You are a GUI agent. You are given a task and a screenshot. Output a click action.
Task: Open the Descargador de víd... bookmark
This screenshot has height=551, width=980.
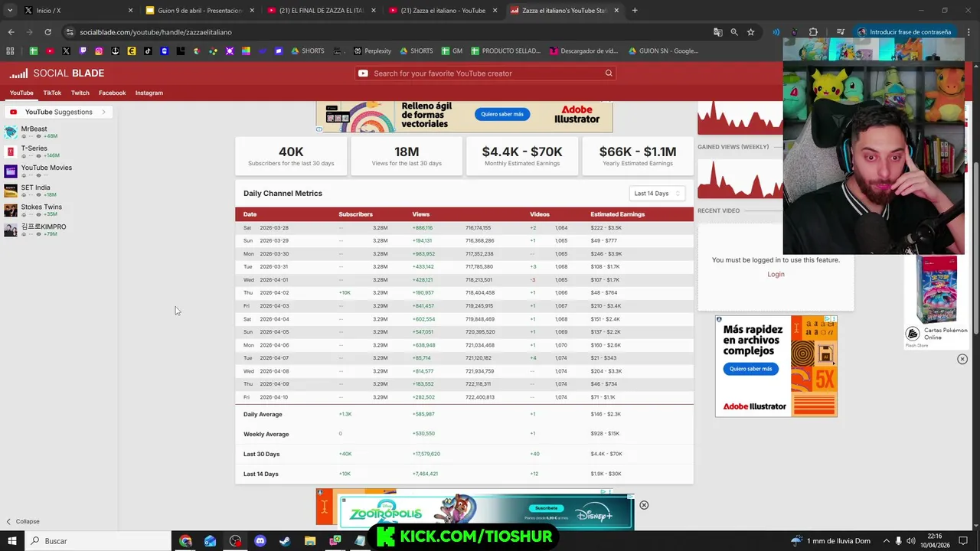coord(583,51)
